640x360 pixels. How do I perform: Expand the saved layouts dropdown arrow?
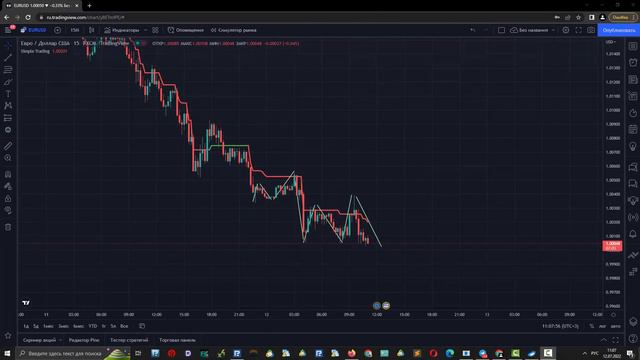click(553, 30)
